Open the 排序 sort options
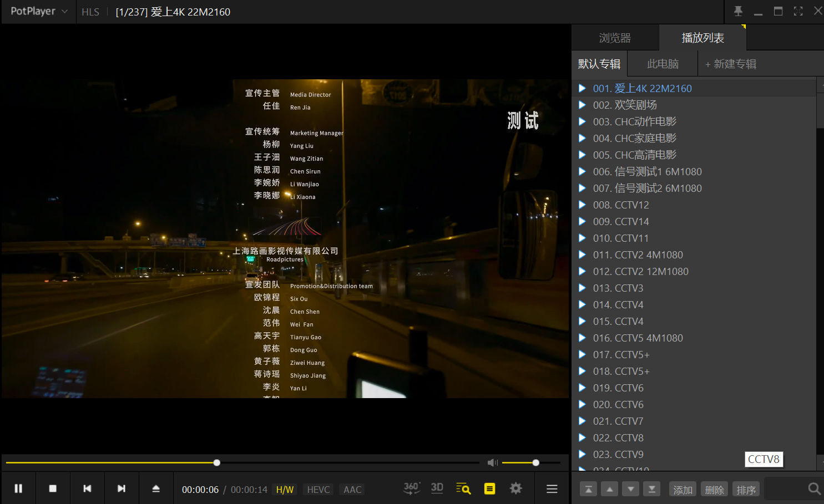824x504 pixels. (x=746, y=490)
